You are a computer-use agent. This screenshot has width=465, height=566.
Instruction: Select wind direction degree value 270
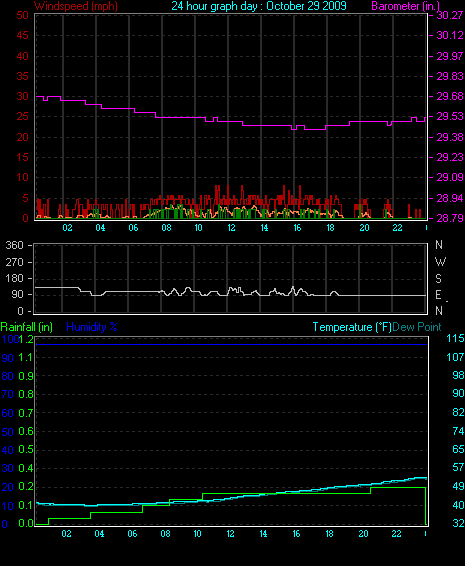[14, 262]
